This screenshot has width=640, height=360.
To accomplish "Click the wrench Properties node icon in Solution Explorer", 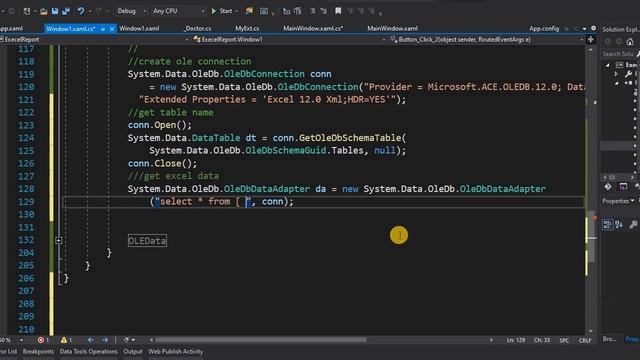I will (628, 74).
